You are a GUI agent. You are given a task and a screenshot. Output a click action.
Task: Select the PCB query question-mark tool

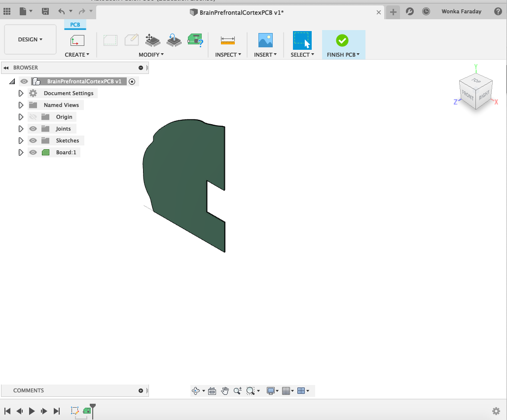pyautogui.click(x=195, y=40)
